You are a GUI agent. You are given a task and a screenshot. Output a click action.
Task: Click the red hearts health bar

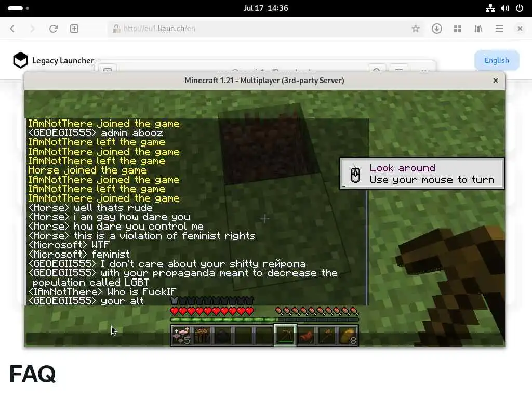pos(212,311)
